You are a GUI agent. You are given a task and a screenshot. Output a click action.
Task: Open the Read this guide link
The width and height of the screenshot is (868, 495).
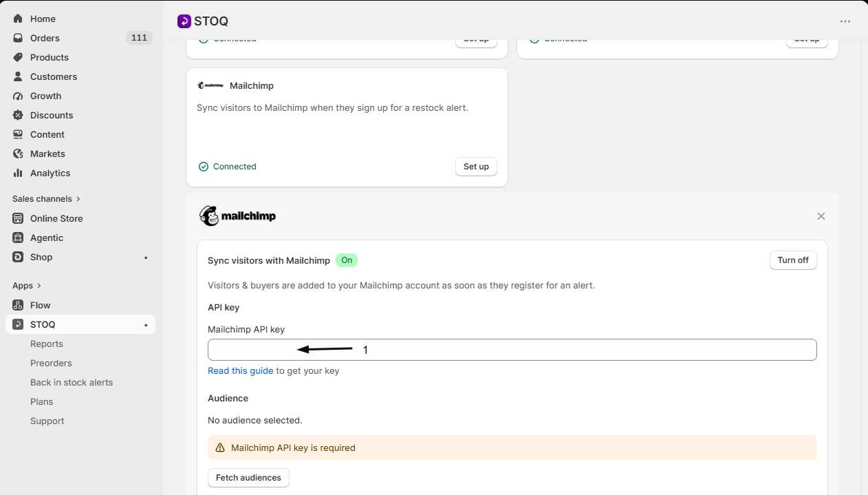point(241,370)
